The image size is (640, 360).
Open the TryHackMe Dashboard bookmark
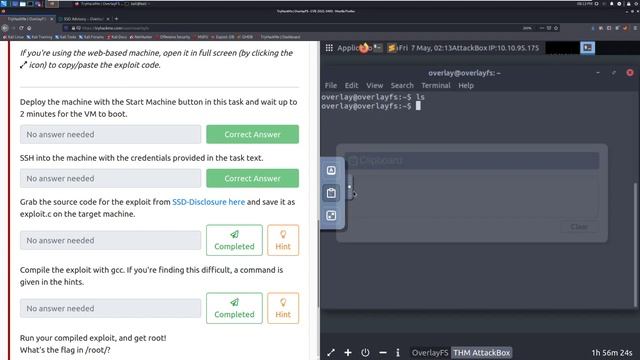click(279, 37)
